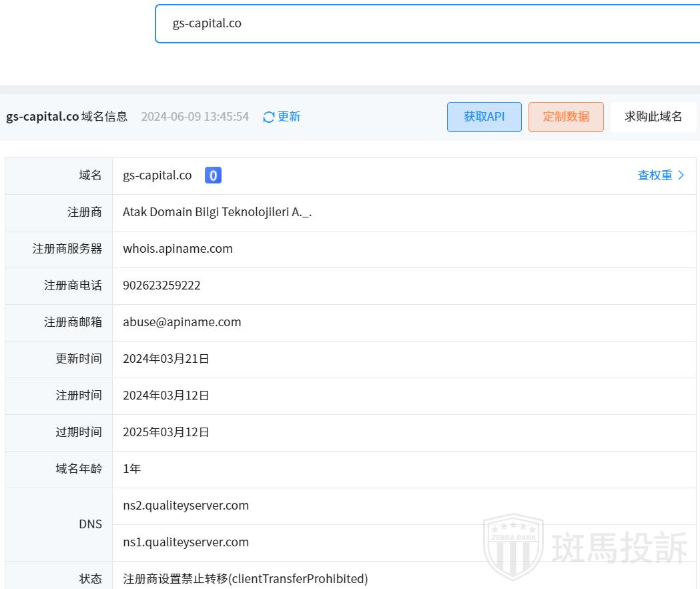Viewport: 700px width, 589px height.
Task: Select the ns1.qualiteyserver.com DNS entry
Action: click(x=186, y=542)
